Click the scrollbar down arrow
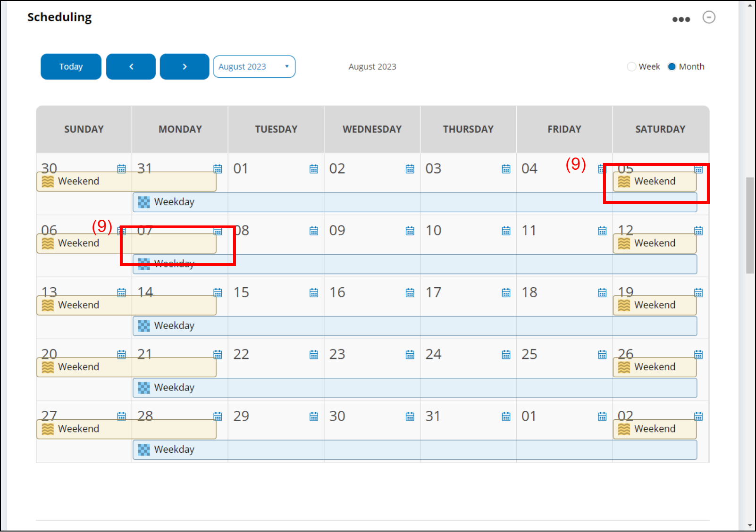Screen dimensions: 756x532 750,525
